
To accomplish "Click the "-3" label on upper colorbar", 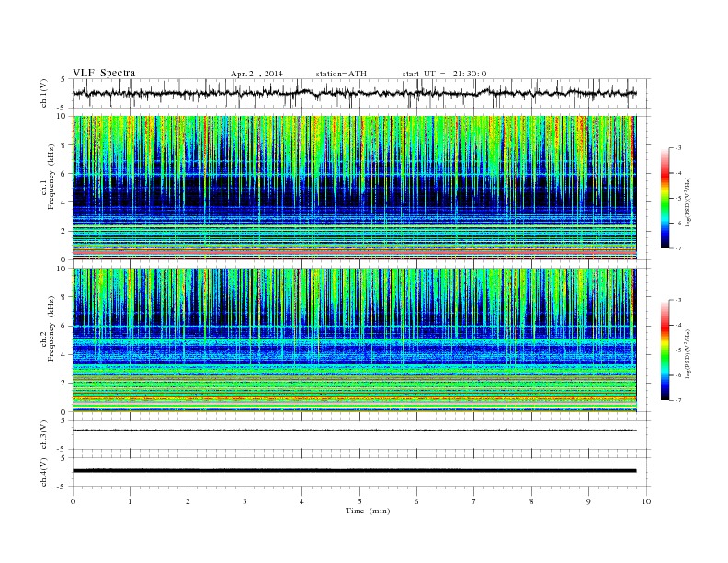I will pos(678,148).
